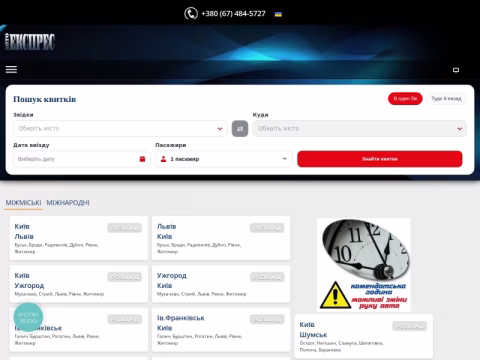Image resolution: width=480 pixels, height=360 pixels.
Task: Open the hamburger menu
Action: pos(11,69)
